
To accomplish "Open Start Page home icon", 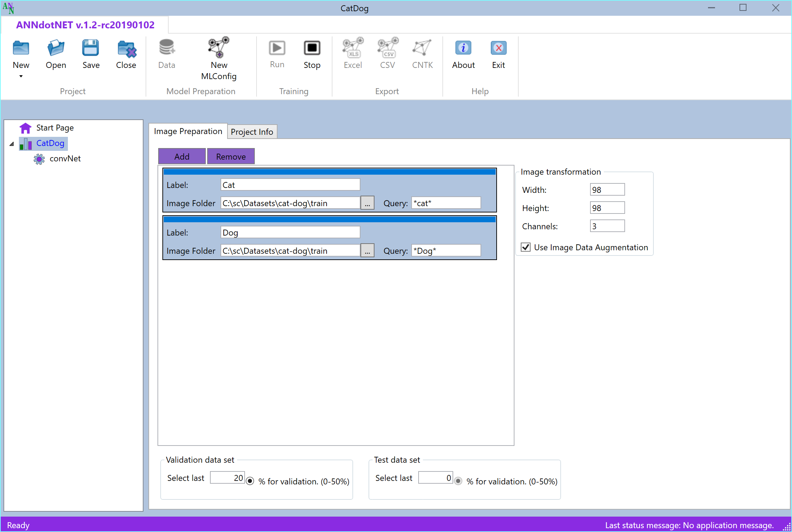I will pyautogui.click(x=26, y=128).
